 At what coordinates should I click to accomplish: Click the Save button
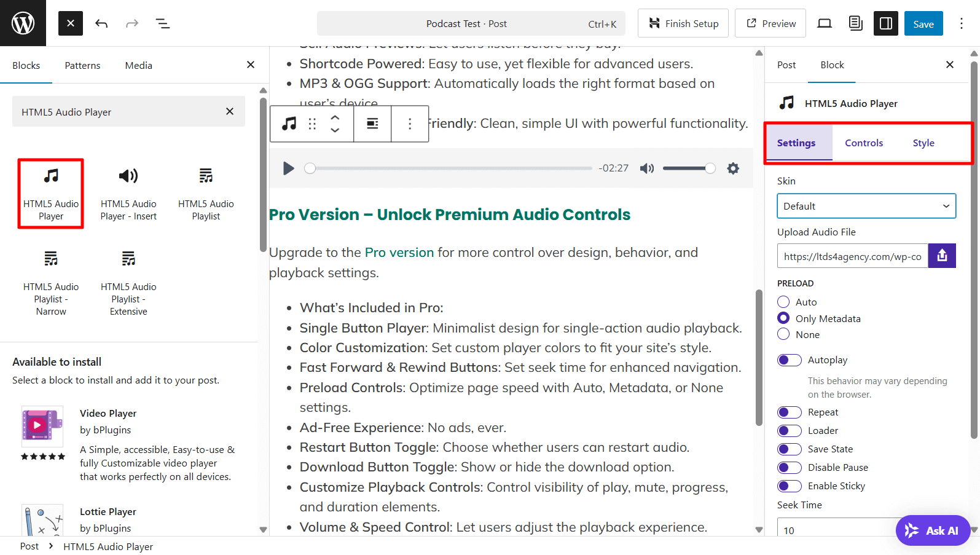tap(923, 23)
